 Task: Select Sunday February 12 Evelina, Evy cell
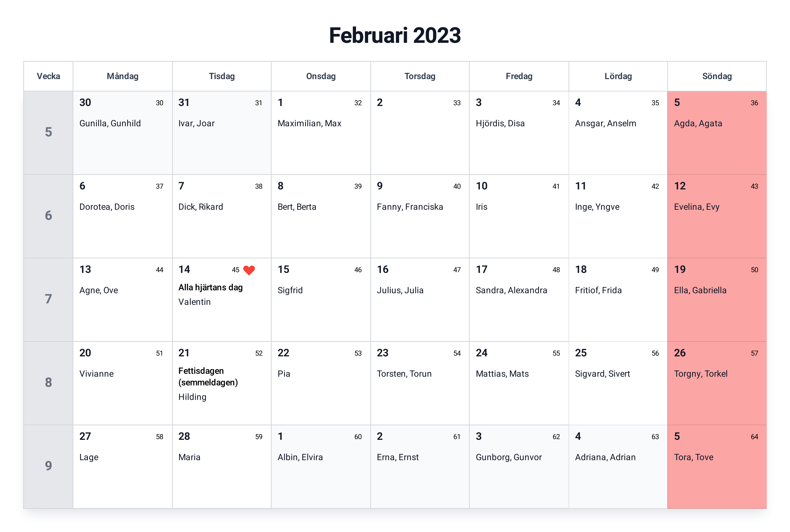click(717, 216)
